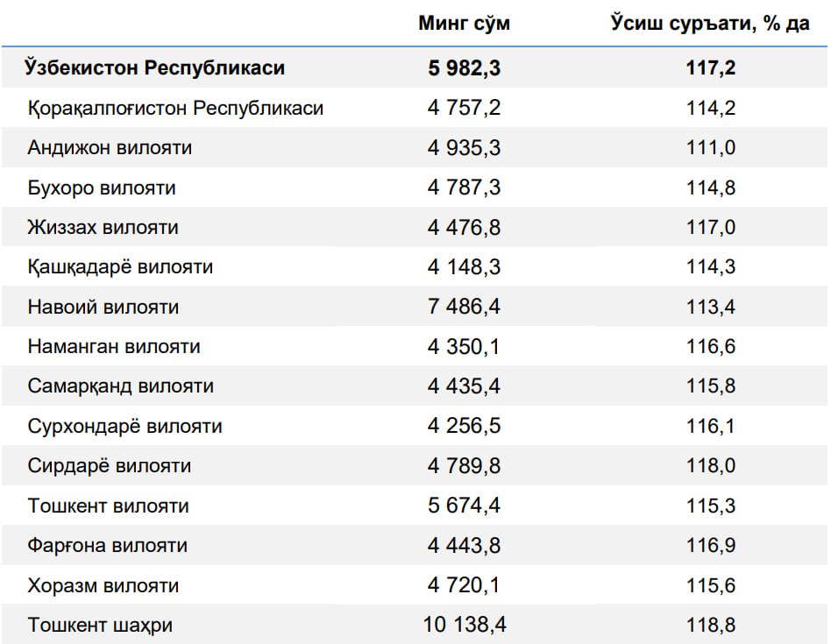Click the Қашқадарё вилояти label

click(120, 266)
